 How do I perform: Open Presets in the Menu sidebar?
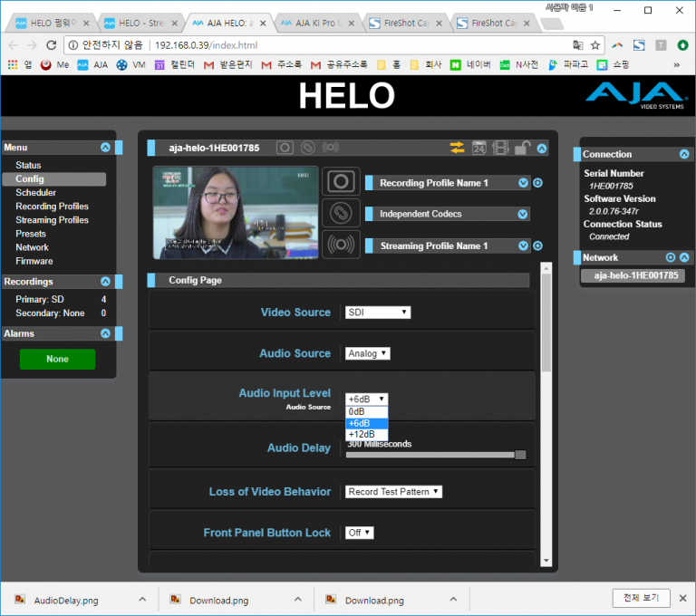[x=31, y=234]
